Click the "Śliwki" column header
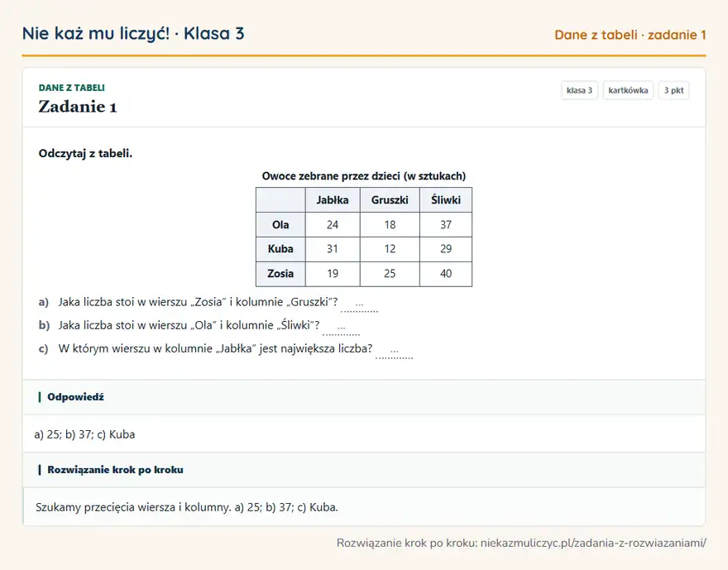728x570 pixels. [446, 200]
